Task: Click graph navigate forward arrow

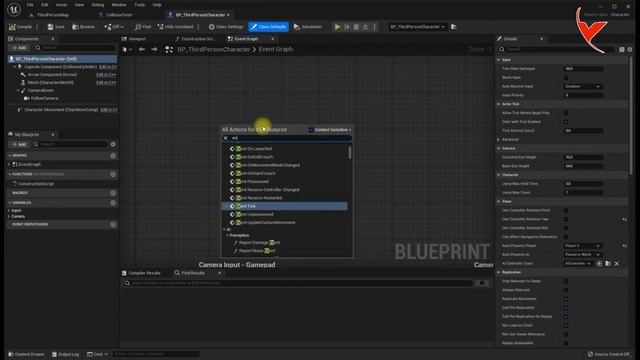Action: pyautogui.click(x=154, y=49)
